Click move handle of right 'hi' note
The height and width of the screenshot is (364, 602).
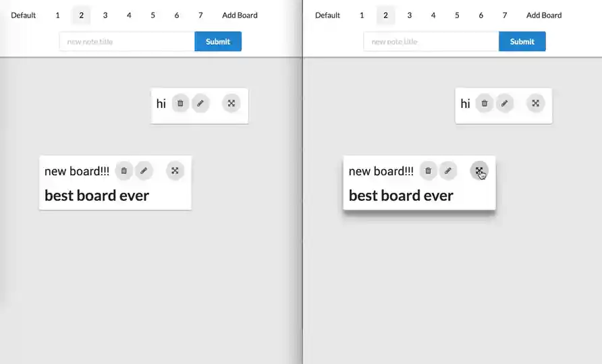pyautogui.click(x=536, y=103)
